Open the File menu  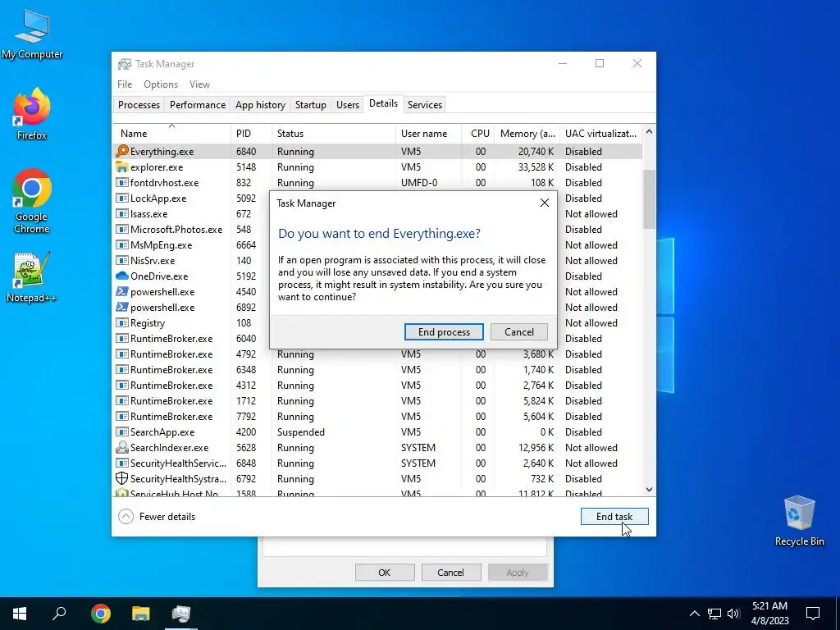pyautogui.click(x=125, y=84)
